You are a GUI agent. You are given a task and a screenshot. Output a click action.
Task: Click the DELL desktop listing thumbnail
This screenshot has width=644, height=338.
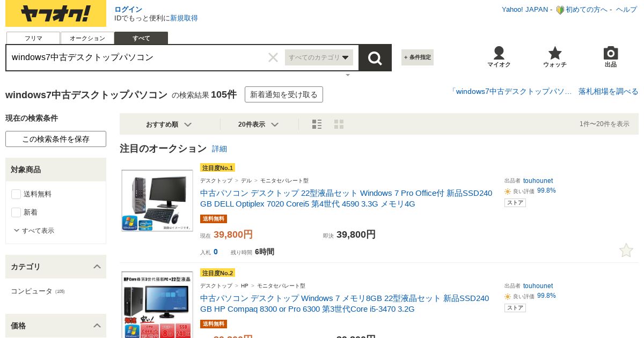coord(157,201)
